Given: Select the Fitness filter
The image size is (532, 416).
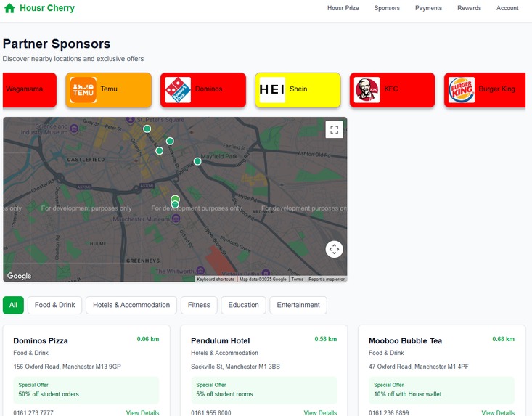Looking at the screenshot, I should point(199,305).
